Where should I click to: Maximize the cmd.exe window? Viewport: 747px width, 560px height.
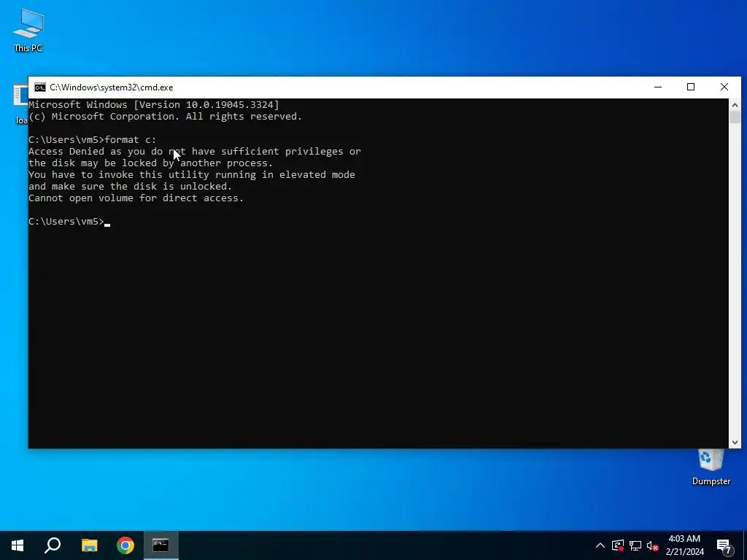[691, 87]
